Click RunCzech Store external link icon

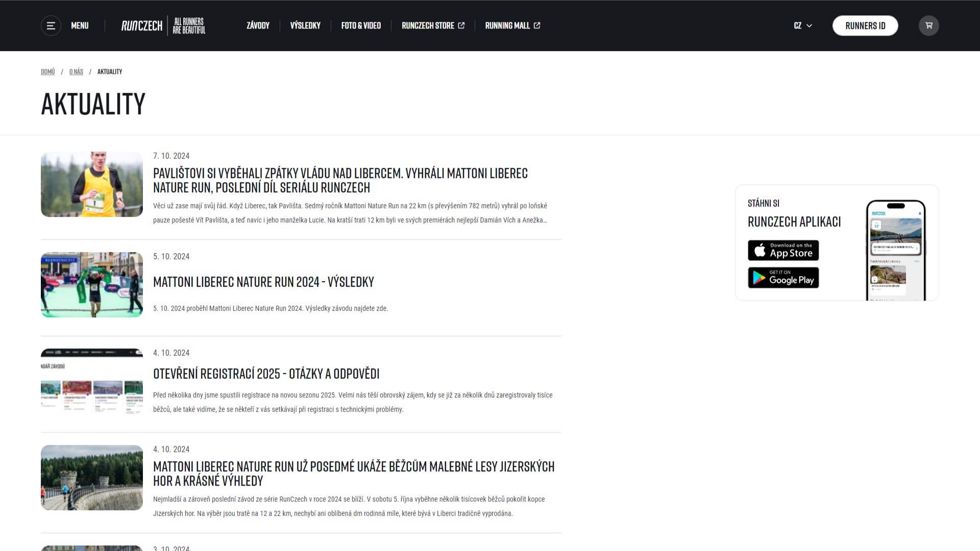(461, 26)
